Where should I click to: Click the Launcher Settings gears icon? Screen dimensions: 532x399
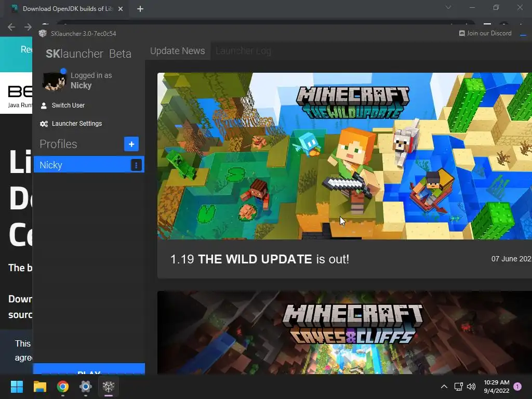click(x=44, y=124)
